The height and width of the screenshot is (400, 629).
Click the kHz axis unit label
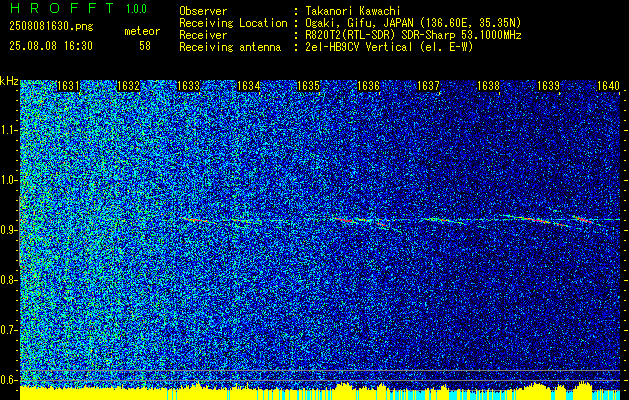tap(9, 81)
